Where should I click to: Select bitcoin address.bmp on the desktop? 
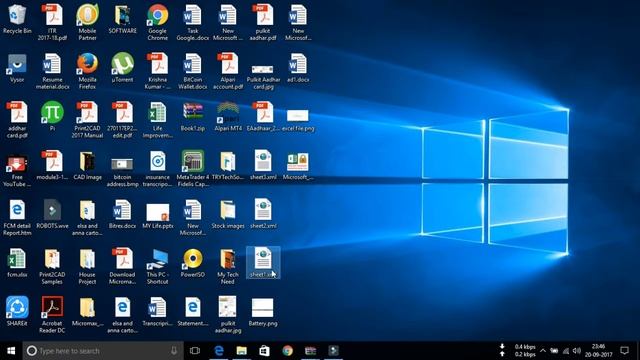122,172
